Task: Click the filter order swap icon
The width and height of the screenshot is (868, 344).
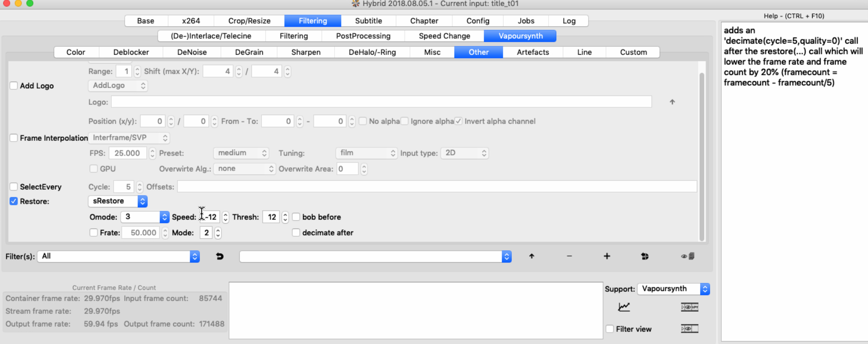Action: (645, 256)
